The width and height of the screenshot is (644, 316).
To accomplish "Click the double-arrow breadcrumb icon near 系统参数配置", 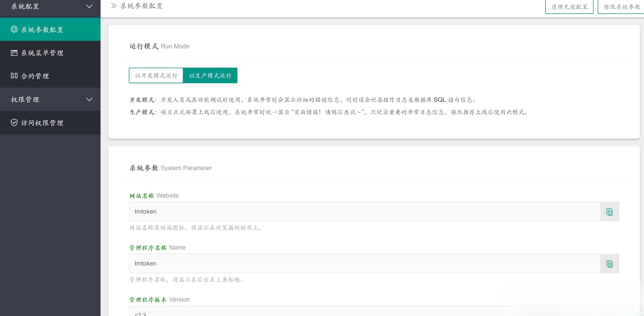I will click(x=113, y=6).
